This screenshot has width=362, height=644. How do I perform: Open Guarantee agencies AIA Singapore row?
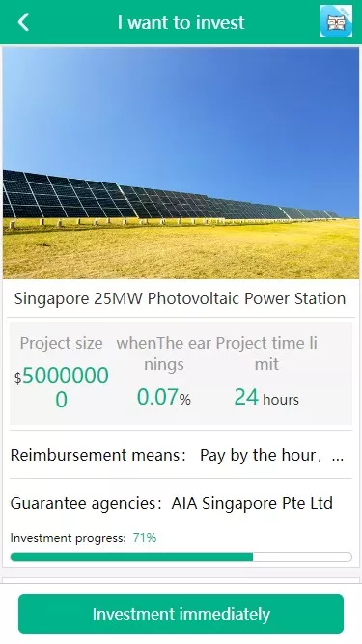coord(181,503)
